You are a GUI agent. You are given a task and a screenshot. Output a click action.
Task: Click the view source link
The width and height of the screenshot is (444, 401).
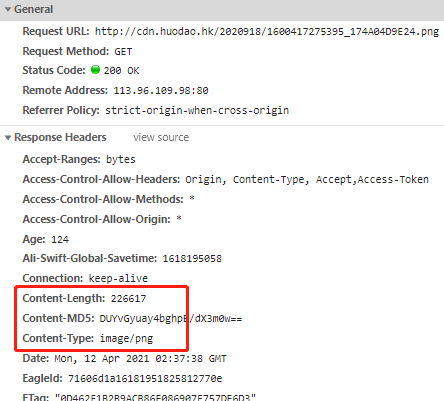coord(161,137)
